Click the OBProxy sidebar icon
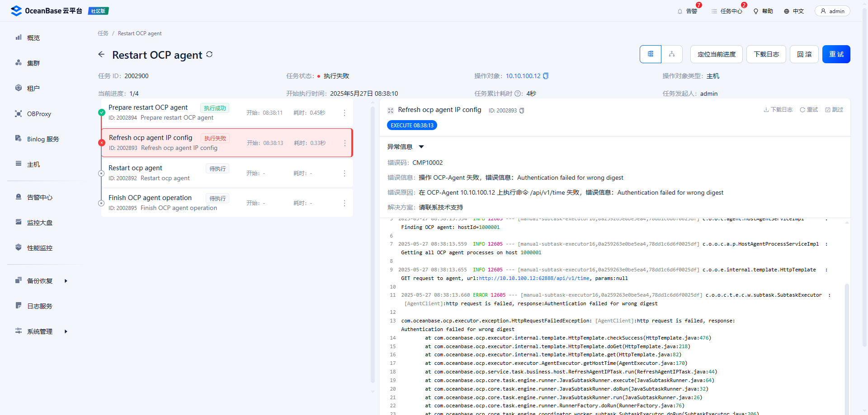The height and width of the screenshot is (415, 868). coord(19,113)
